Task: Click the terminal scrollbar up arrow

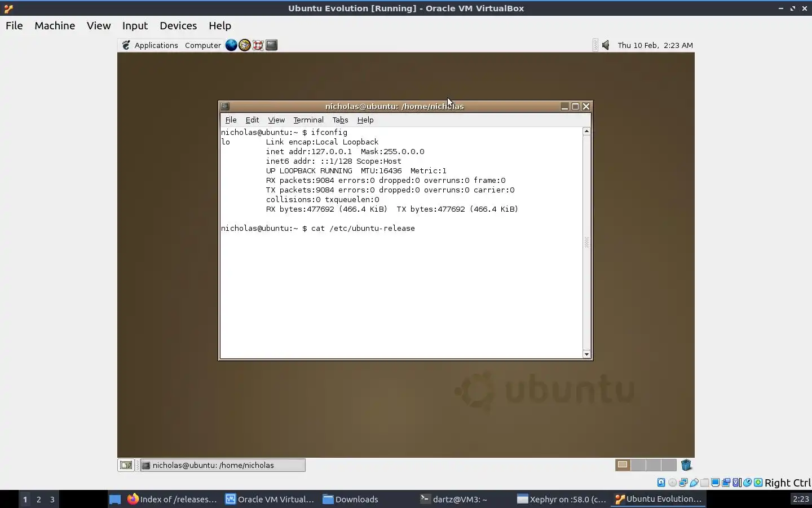Action: [x=586, y=131]
